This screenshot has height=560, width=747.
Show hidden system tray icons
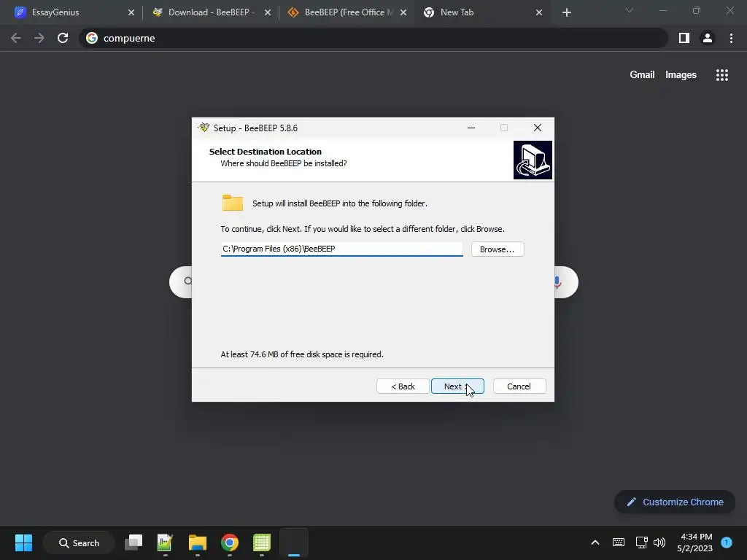tap(595, 542)
